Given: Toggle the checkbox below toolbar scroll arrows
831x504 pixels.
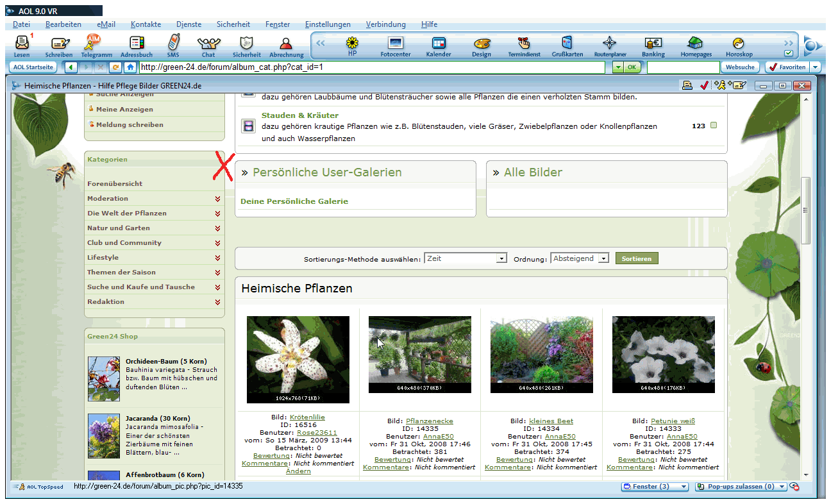Looking at the screenshot, I should pyautogui.click(x=789, y=53).
